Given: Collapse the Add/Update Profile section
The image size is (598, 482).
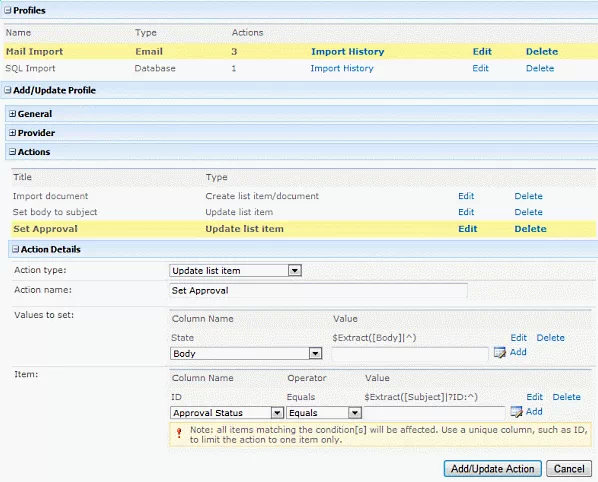Looking at the screenshot, I should (x=7, y=90).
